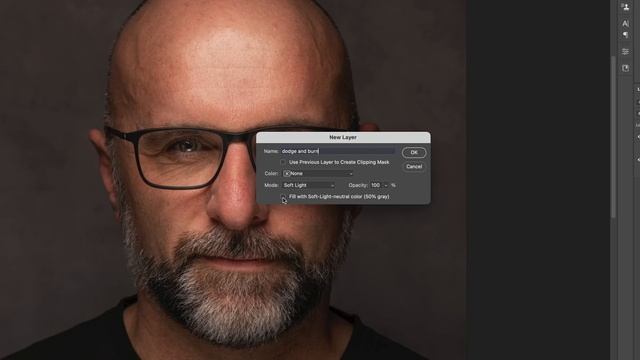
Task: Open the Character panel icon in the right dock
Action: tap(625, 24)
